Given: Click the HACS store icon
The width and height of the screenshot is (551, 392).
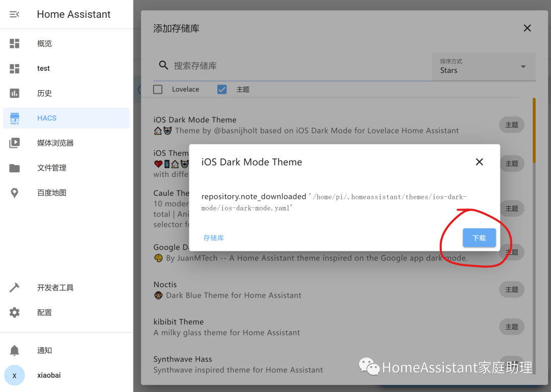Looking at the screenshot, I should click(14, 118).
